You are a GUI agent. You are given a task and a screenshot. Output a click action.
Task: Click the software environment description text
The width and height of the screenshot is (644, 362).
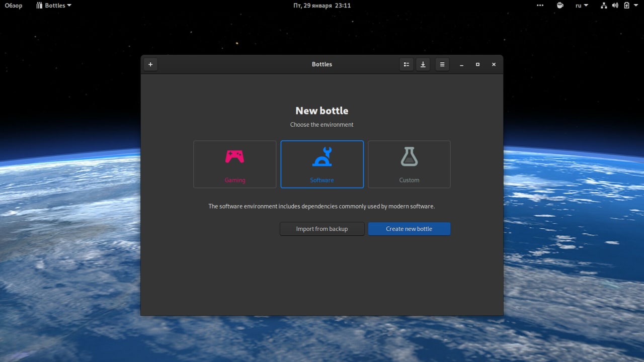[321, 206]
